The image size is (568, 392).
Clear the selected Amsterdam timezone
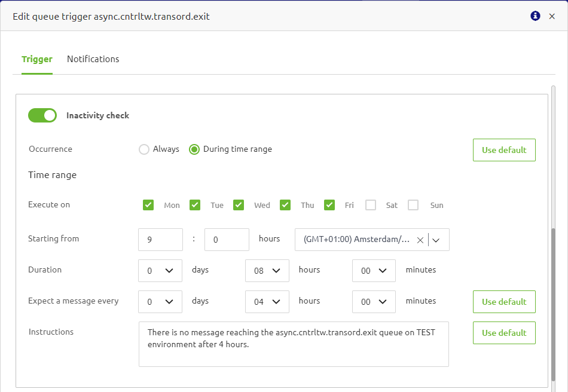point(420,239)
